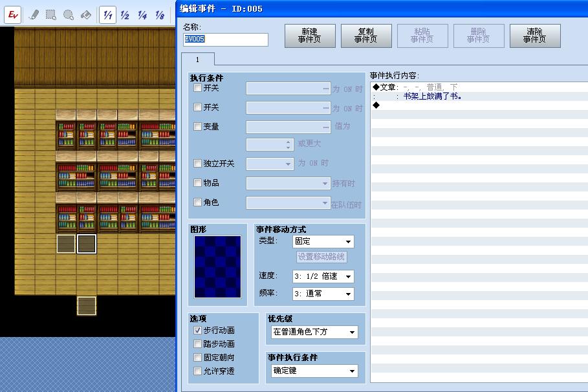Set map zoom to 1/4 scale
Image resolution: width=588 pixels, height=392 pixels.
pos(142,15)
